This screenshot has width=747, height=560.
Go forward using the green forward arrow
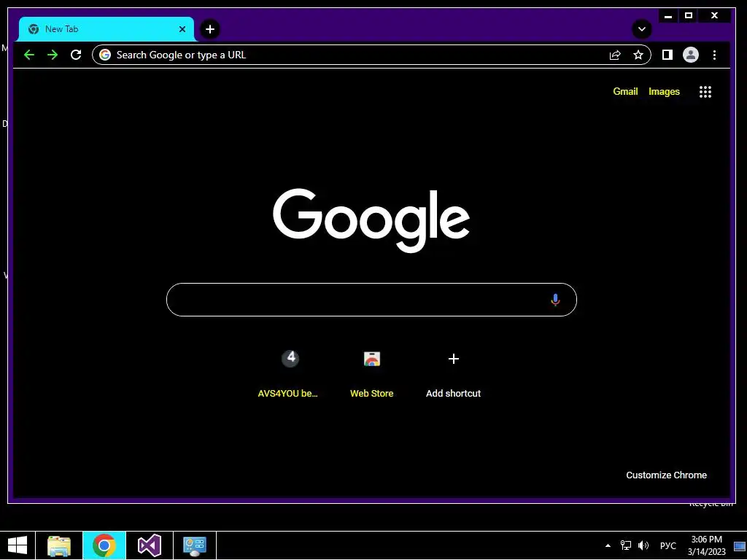tap(53, 55)
